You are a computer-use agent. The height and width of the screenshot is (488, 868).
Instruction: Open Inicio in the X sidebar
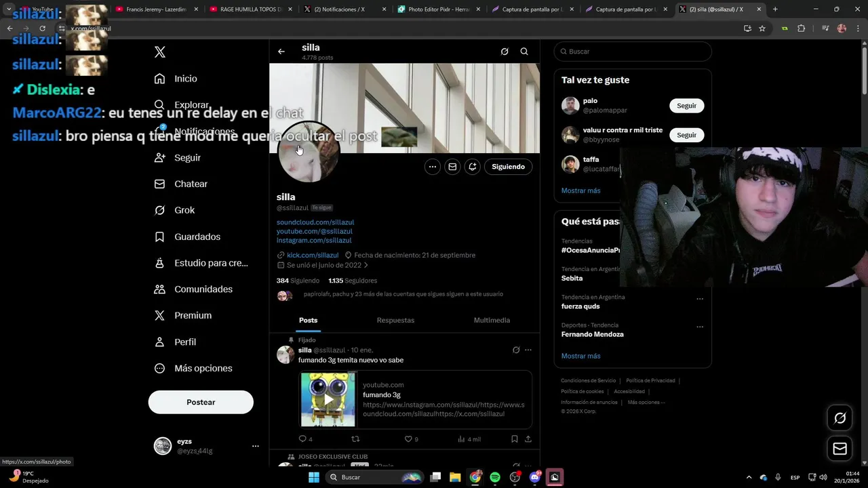tap(176, 79)
